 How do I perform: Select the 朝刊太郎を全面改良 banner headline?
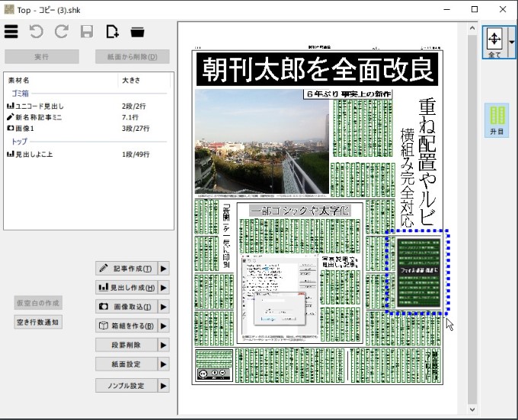coord(317,69)
